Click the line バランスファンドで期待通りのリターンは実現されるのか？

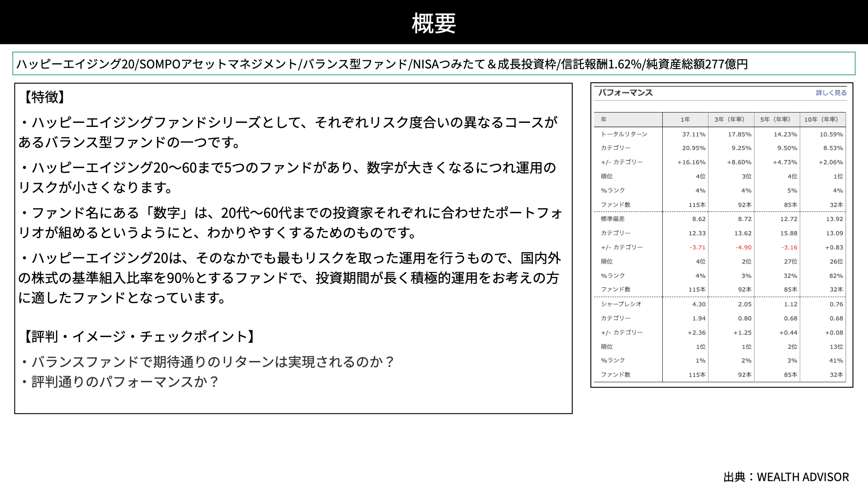pyautogui.click(x=208, y=361)
